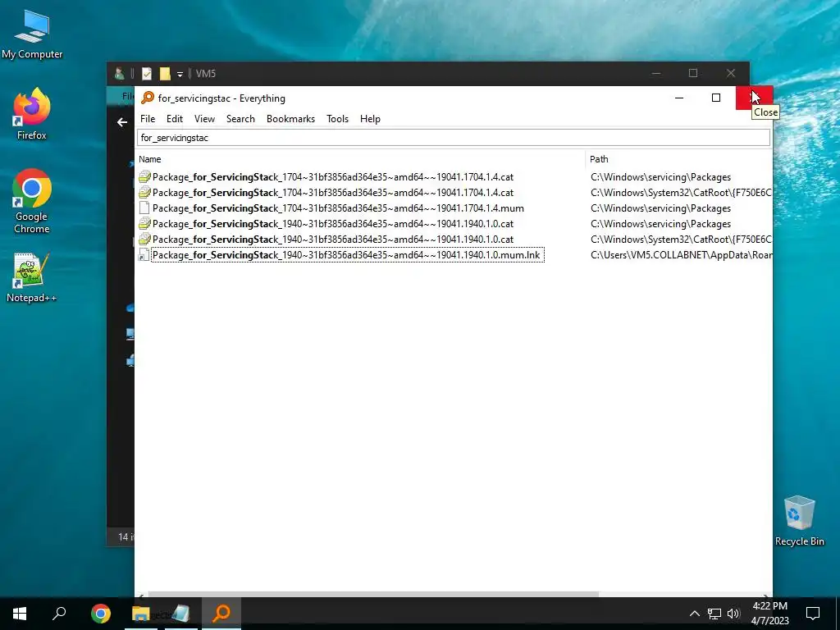Image resolution: width=840 pixels, height=630 pixels.
Task: Select the 1940.1.0.mum.lnk shortcut file name
Action: [x=347, y=255]
